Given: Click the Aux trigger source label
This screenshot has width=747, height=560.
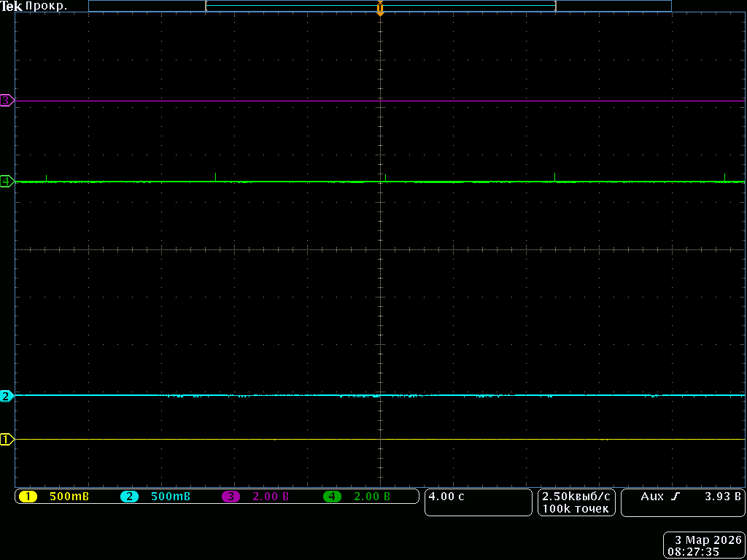Looking at the screenshot, I should coord(652,497).
